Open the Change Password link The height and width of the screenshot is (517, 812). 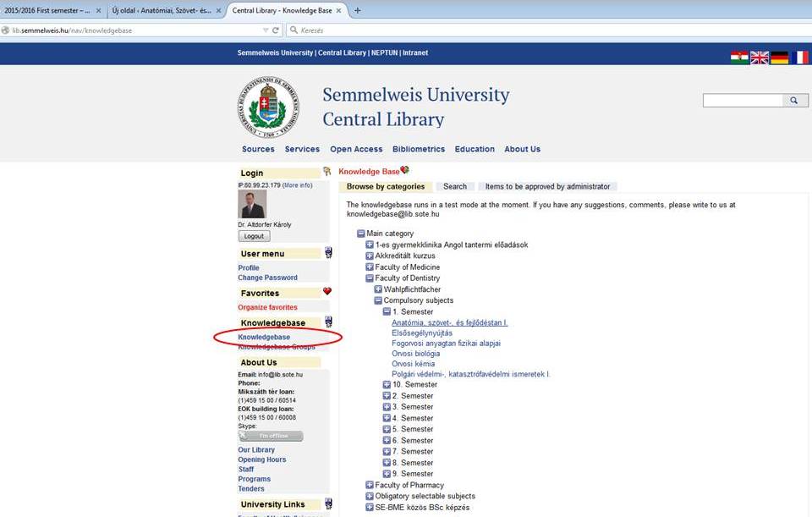click(268, 278)
